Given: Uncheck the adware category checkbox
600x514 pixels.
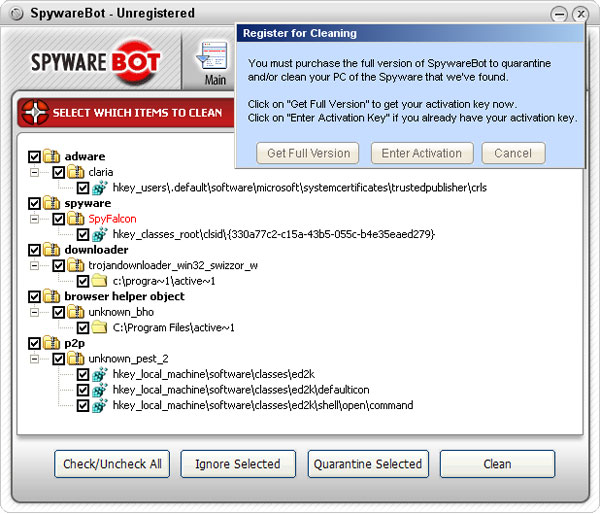Looking at the screenshot, I should 34,157.
